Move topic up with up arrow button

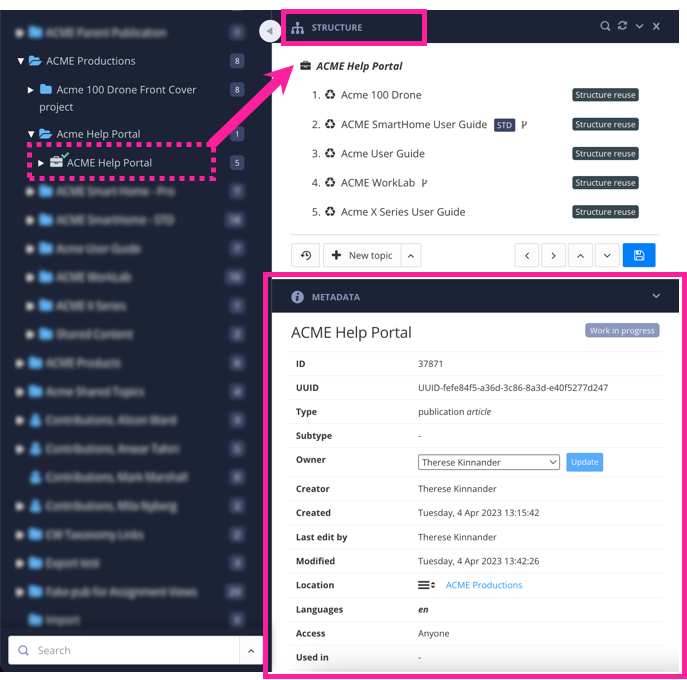click(x=581, y=255)
